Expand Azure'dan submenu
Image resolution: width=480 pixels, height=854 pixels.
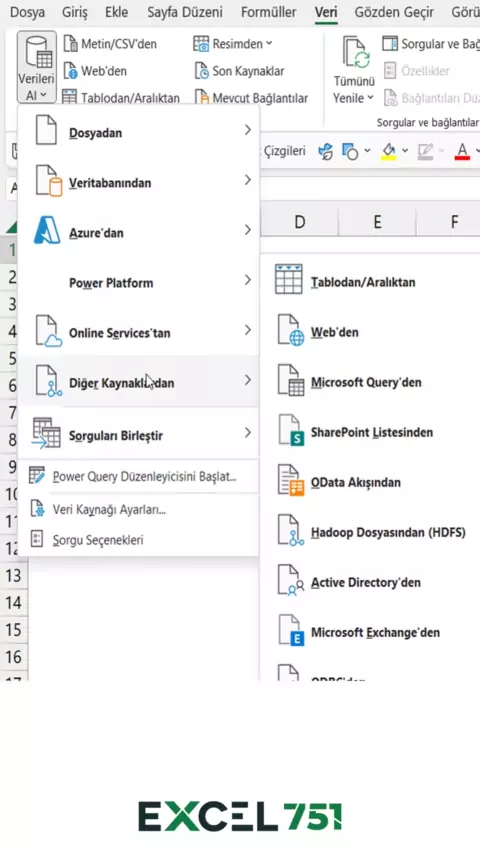(x=139, y=233)
